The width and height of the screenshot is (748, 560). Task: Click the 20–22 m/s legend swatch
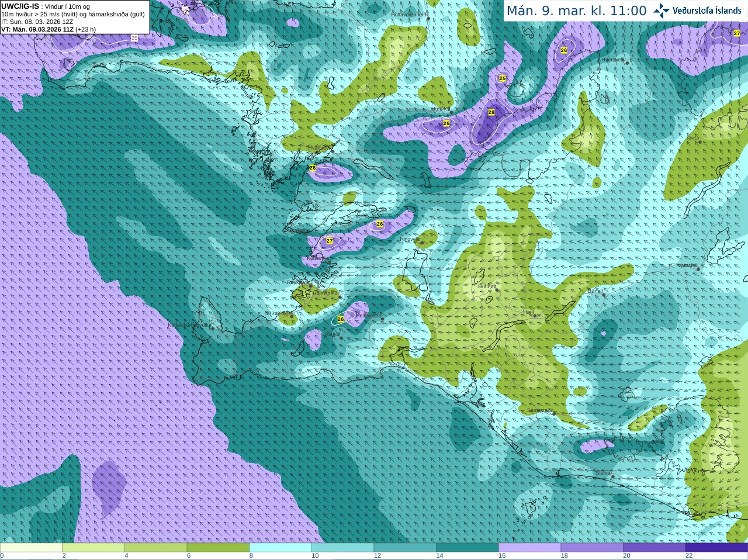click(654, 548)
